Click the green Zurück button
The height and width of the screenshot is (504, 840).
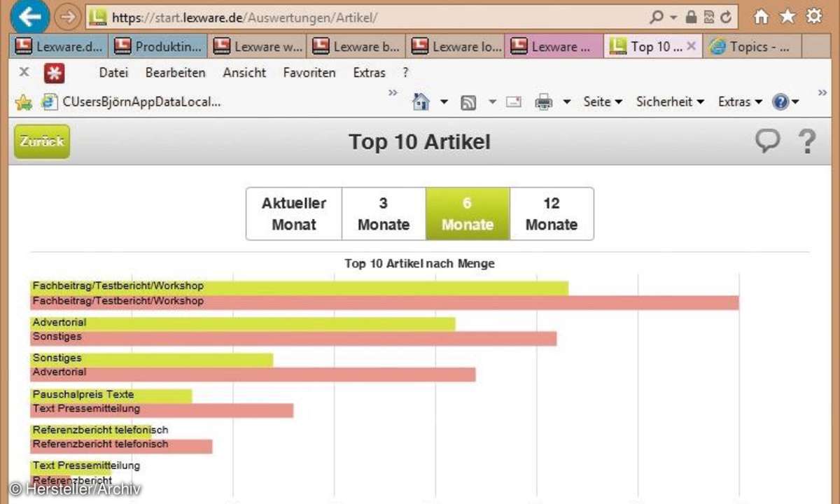click(x=42, y=141)
